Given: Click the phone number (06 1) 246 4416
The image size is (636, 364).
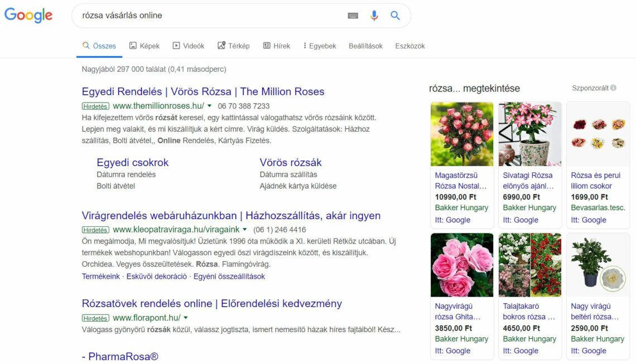Looking at the screenshot, I should pos(280,230).
